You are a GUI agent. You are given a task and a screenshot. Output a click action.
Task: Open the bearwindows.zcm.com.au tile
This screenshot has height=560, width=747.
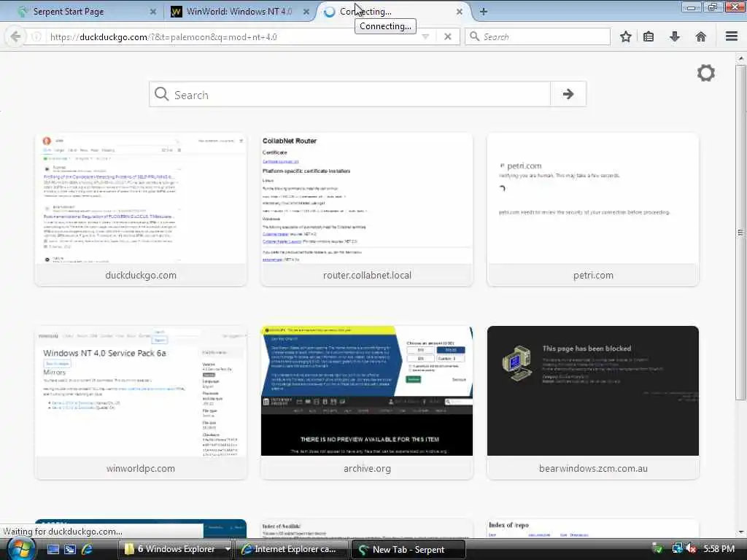coord(593,402)
